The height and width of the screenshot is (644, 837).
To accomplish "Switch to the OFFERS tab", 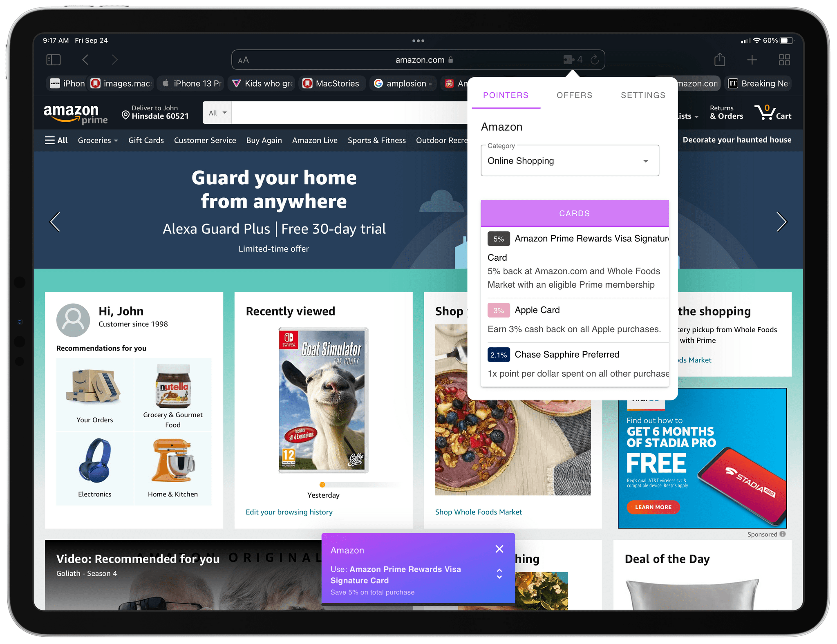I will tap(573, 95).
